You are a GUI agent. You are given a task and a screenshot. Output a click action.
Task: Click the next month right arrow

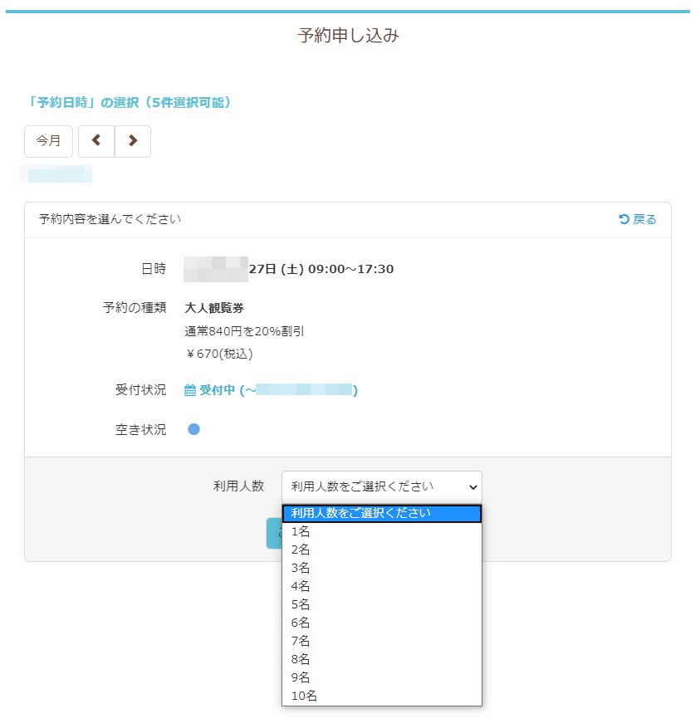(133, 141)
